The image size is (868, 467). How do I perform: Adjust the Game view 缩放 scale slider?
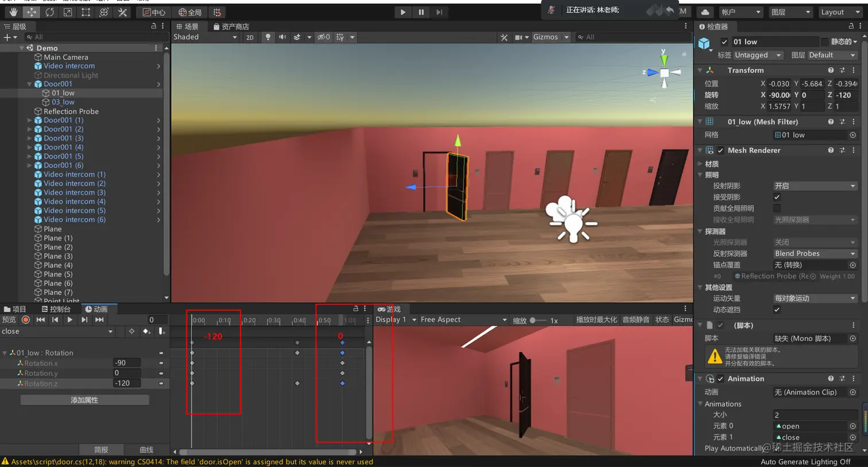(538, 321)
